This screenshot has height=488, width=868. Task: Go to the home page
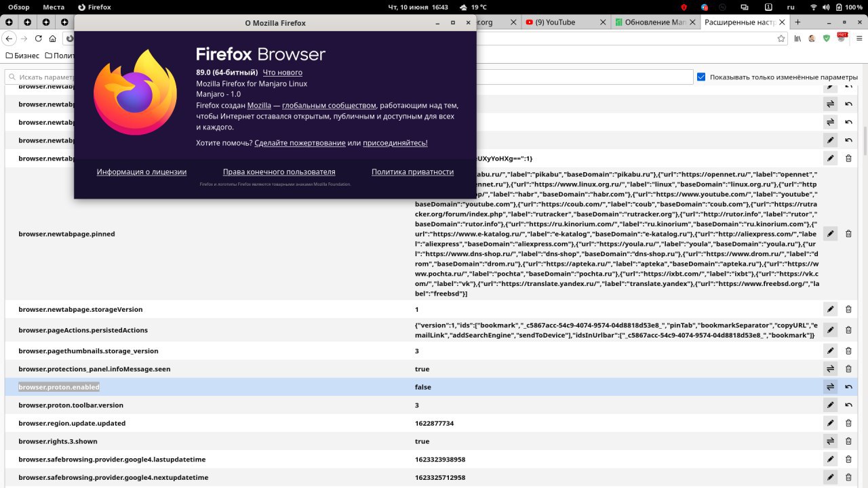[x=52, y=39]
